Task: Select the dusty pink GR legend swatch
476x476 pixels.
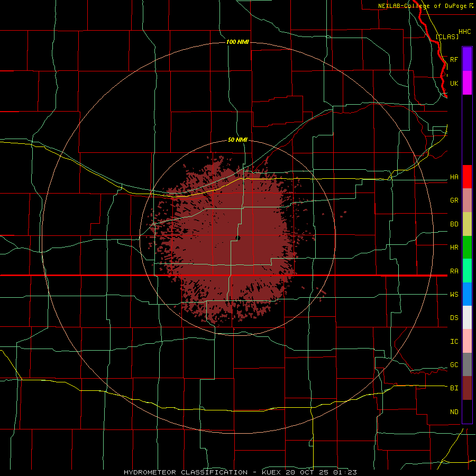Action: [x=467, y=200]
